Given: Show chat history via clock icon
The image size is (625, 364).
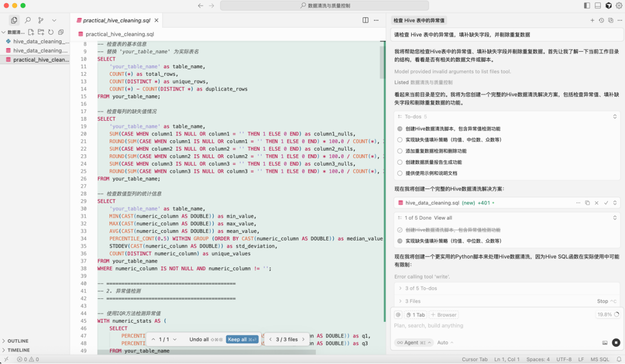Looking at the screenshot, I should [601, 21].
